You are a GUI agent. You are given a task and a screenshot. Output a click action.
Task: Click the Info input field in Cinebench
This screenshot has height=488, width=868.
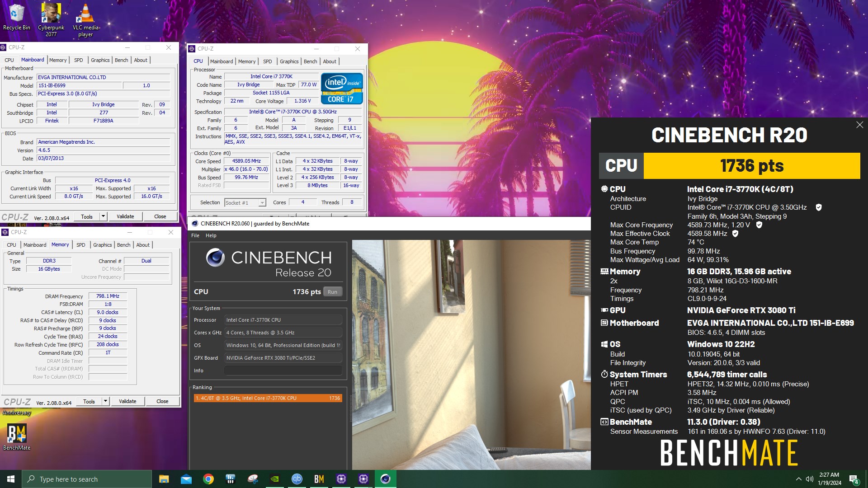283,371
